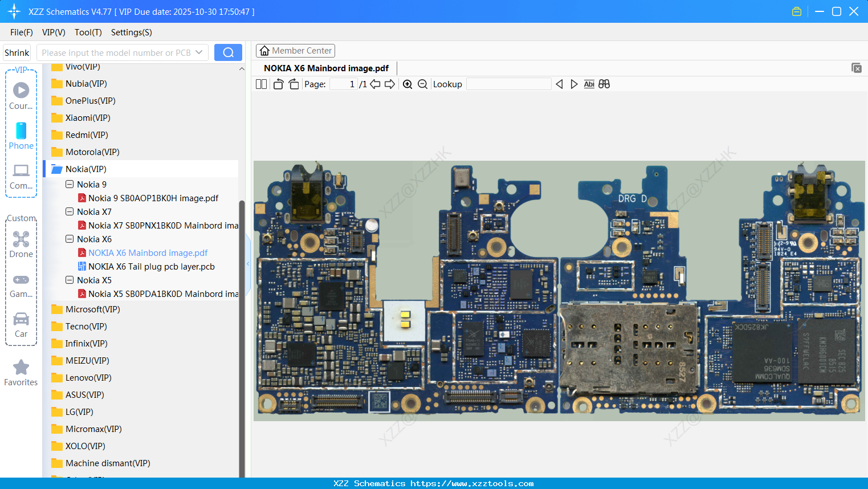Click the Shrink button
868x489 pixels.
pyautogui.click(x=17, y=52)
